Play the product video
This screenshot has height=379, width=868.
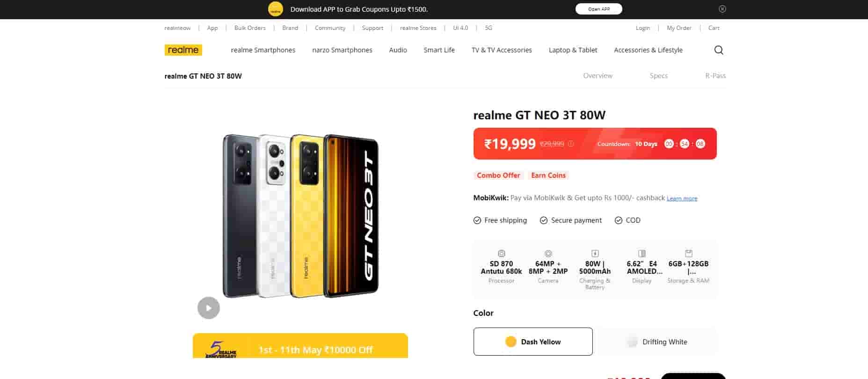209,308
